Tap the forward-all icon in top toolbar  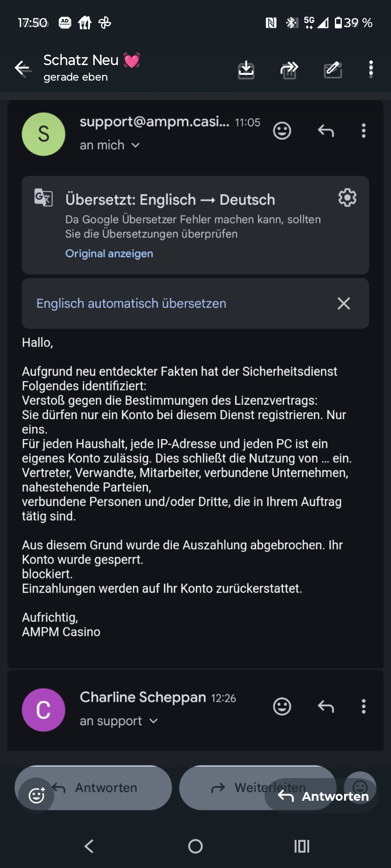[289, 69]
